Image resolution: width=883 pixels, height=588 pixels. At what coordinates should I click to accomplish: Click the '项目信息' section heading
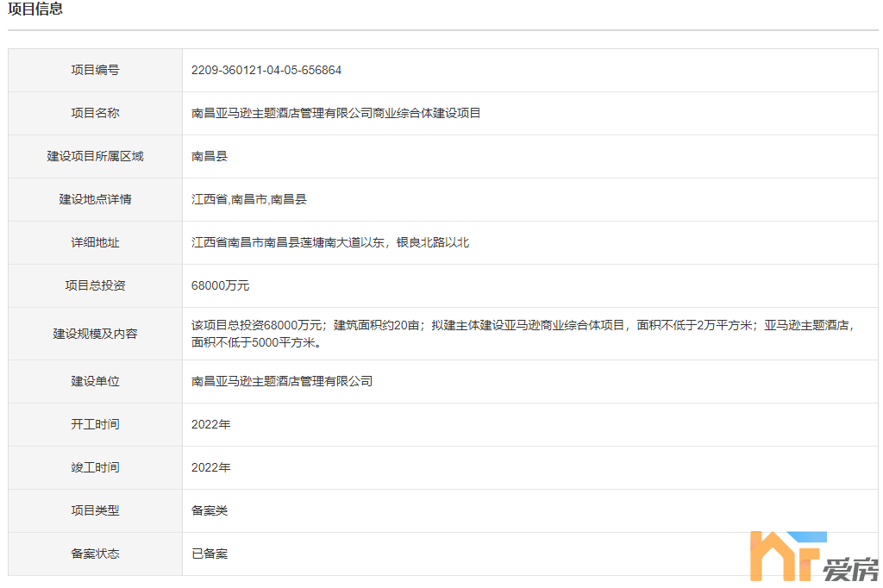34,9
